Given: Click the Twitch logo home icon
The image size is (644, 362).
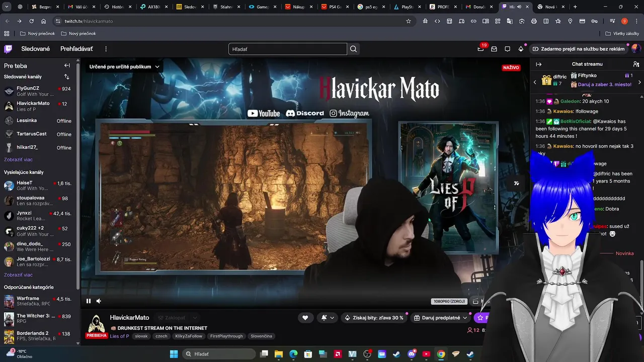Looking at the screenshot, I should click(8, 49).
